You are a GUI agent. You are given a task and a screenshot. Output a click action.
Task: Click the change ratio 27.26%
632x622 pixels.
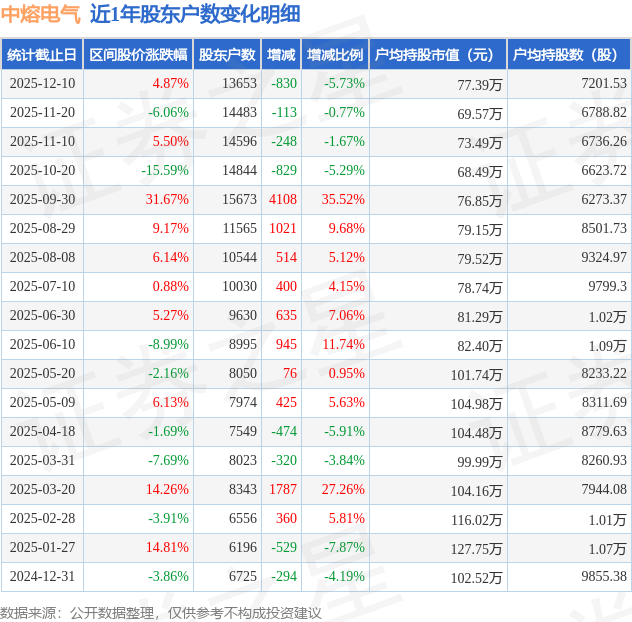343,490
